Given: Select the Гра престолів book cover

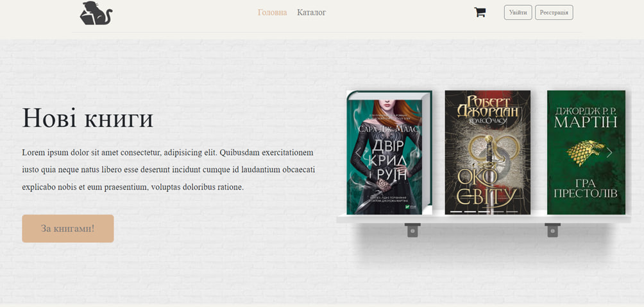Looking at the screenshot, I should coord(586,152).
